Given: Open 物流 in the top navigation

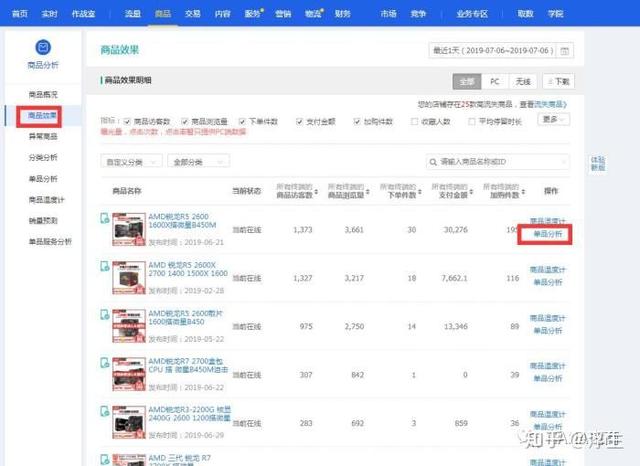Looking at the screenshot, I should 313,14.
